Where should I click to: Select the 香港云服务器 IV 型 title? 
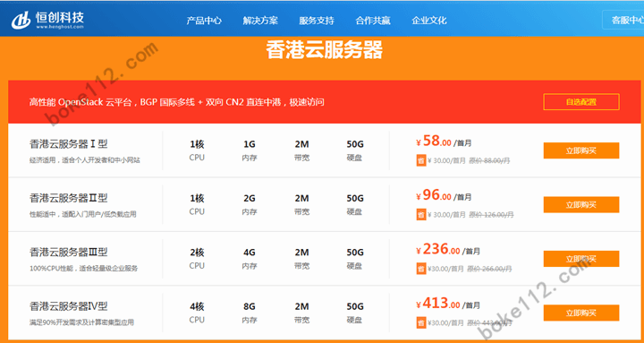(x=69, y=306)
